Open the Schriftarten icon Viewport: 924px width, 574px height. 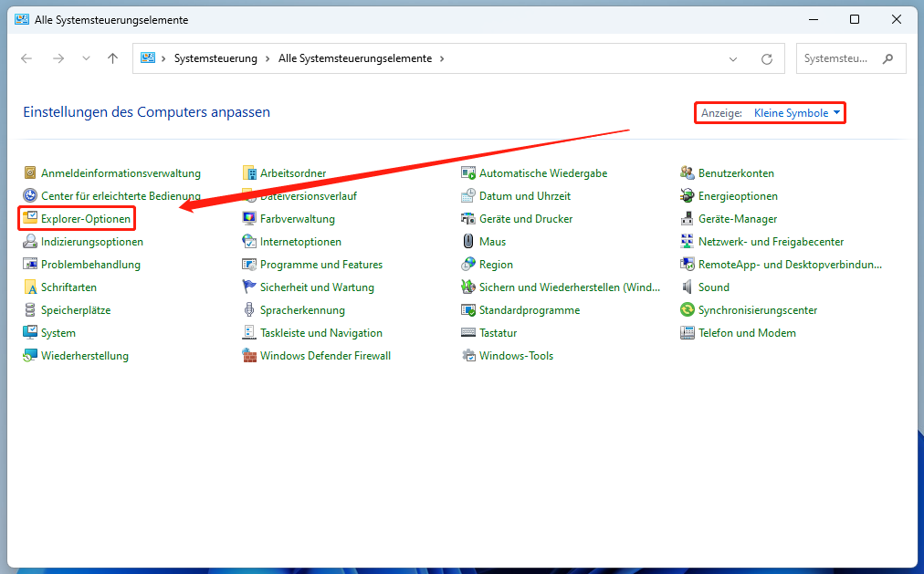coord(30,287)
